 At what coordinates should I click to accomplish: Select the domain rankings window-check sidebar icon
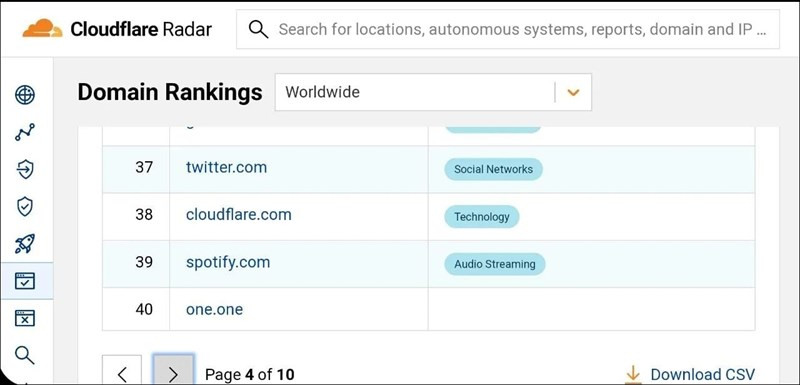25,281
